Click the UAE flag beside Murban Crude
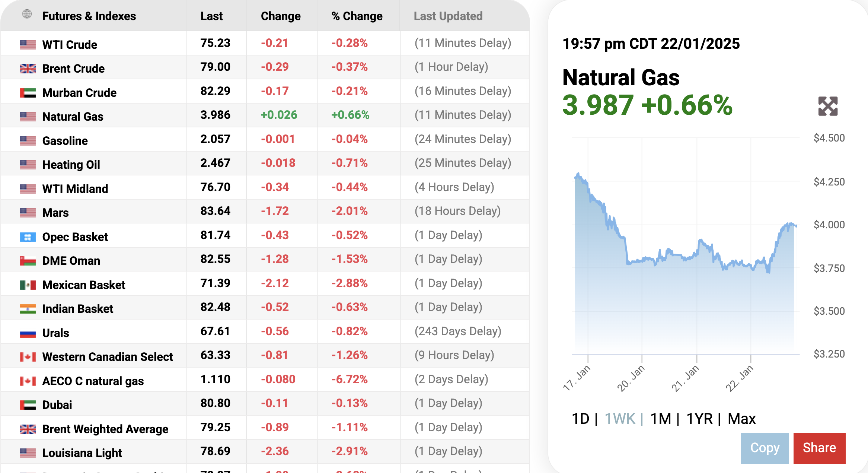 point(28,93)
